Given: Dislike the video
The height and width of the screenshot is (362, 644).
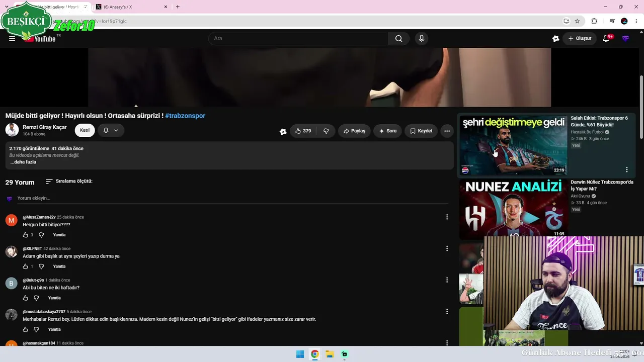Looking at the screenshot, I should 326,131.
